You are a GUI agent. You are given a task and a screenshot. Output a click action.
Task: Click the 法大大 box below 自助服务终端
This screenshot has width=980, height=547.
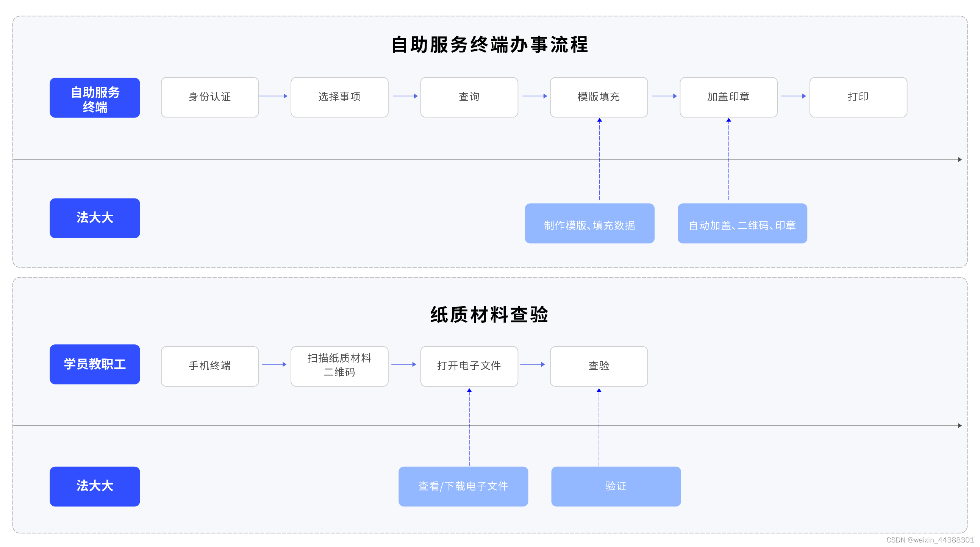click(95, 218)
